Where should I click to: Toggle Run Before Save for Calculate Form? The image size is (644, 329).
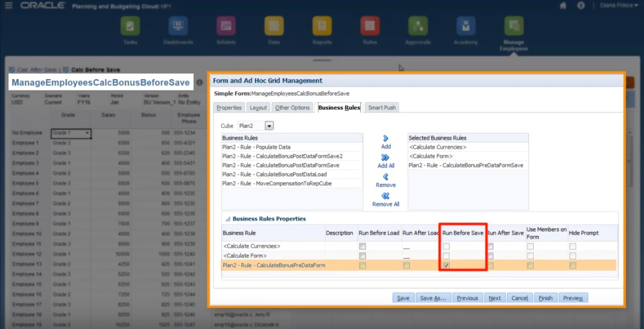446,256
